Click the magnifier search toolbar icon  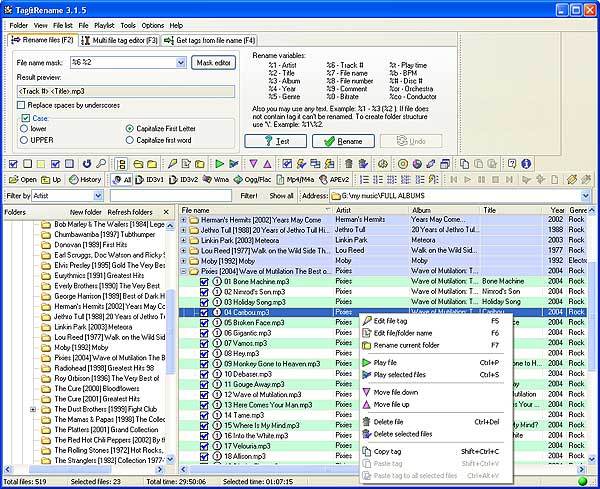[x=101, y=164]
